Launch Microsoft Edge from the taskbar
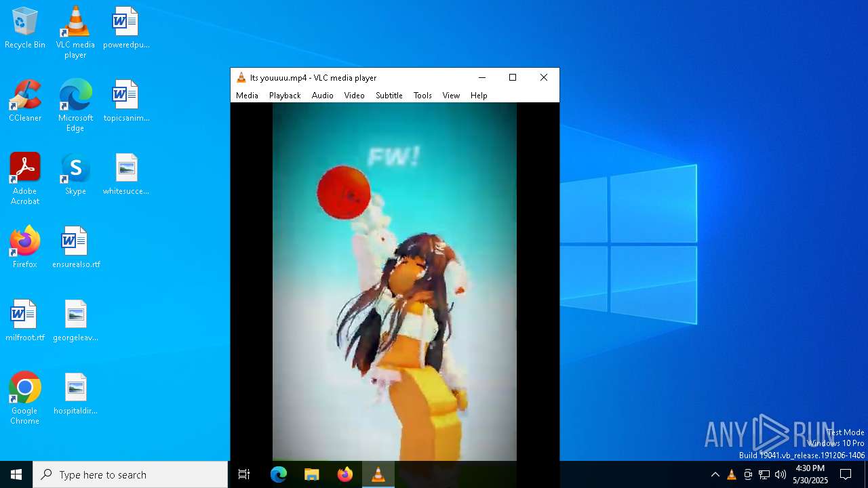The width and height of the screenshot is (868, 488). (279, 474)
